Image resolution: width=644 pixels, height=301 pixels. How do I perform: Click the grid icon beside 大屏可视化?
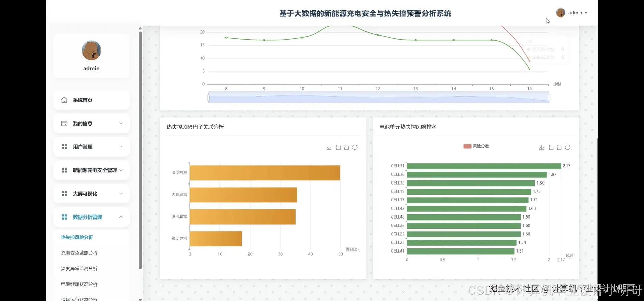click(64, 194)
